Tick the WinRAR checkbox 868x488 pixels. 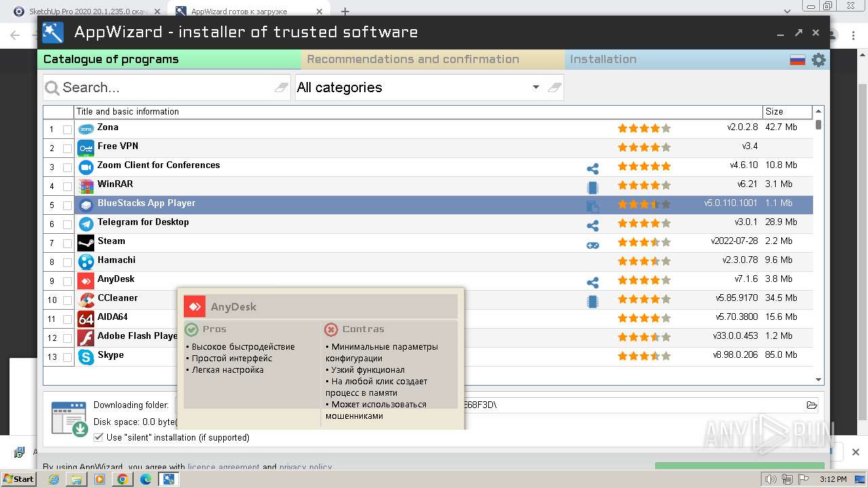(67, 186)
